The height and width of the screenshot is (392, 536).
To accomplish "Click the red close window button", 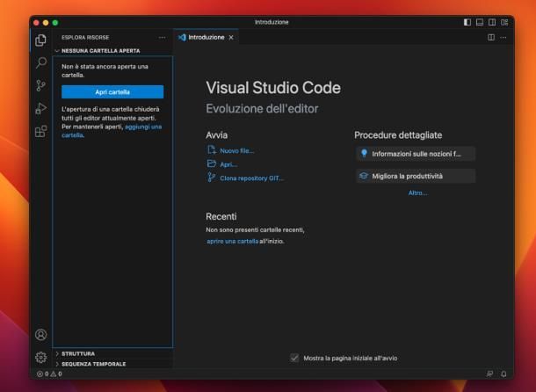I will click(x=36, y=23).
